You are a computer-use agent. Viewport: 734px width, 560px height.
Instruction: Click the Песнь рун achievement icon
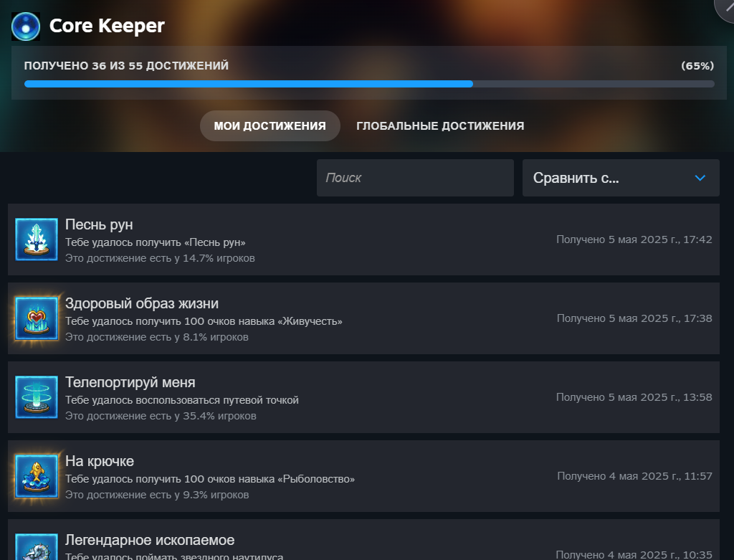click(x=37, y=239)
